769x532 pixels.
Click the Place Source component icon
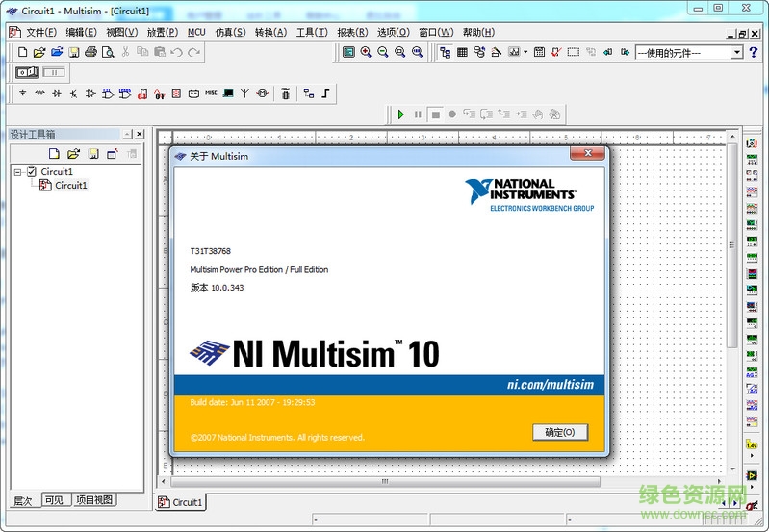point(22,94)
